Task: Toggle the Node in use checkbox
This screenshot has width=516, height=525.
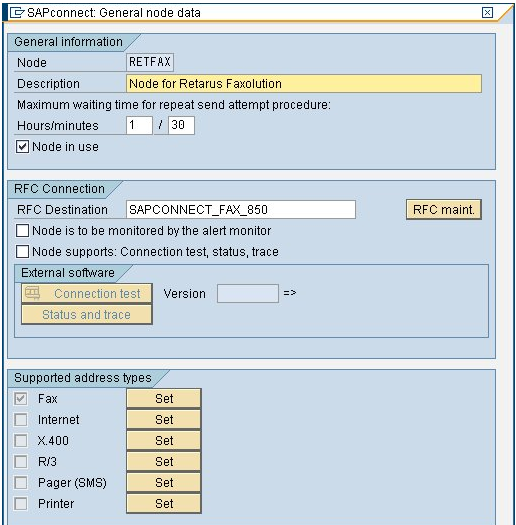Action: (x=22, y=147)
